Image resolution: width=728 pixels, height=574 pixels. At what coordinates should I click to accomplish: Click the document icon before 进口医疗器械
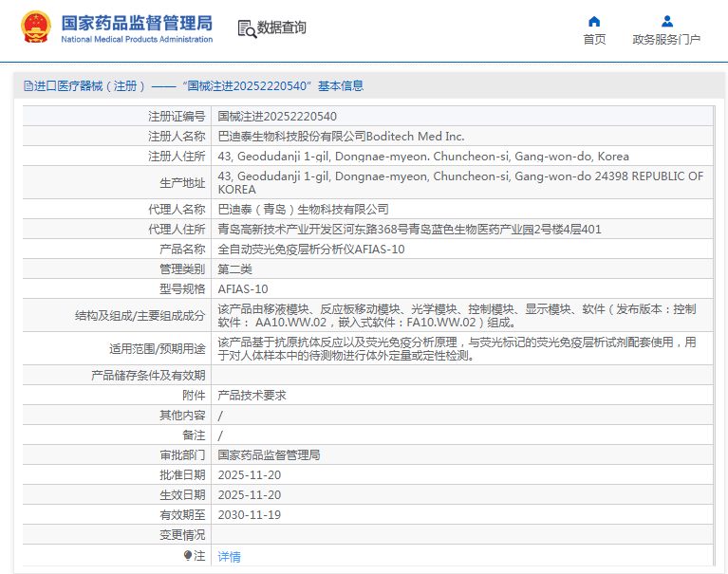point(28,86)
